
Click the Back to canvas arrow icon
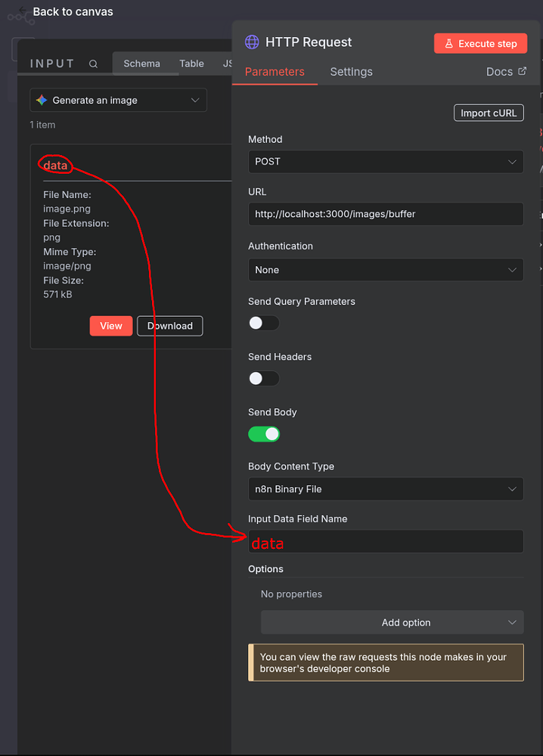click(23, 11)
